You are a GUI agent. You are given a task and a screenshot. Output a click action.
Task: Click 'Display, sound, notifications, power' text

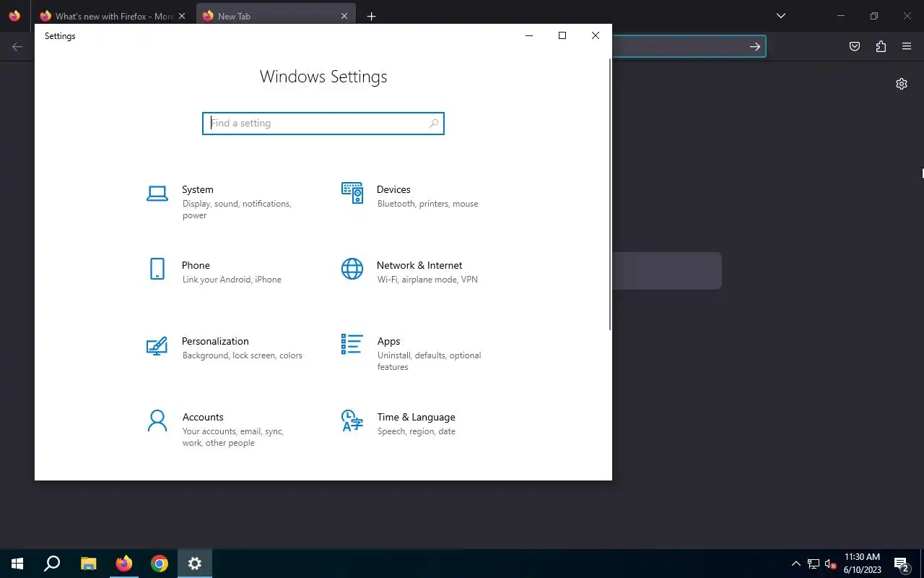(237, 210)
